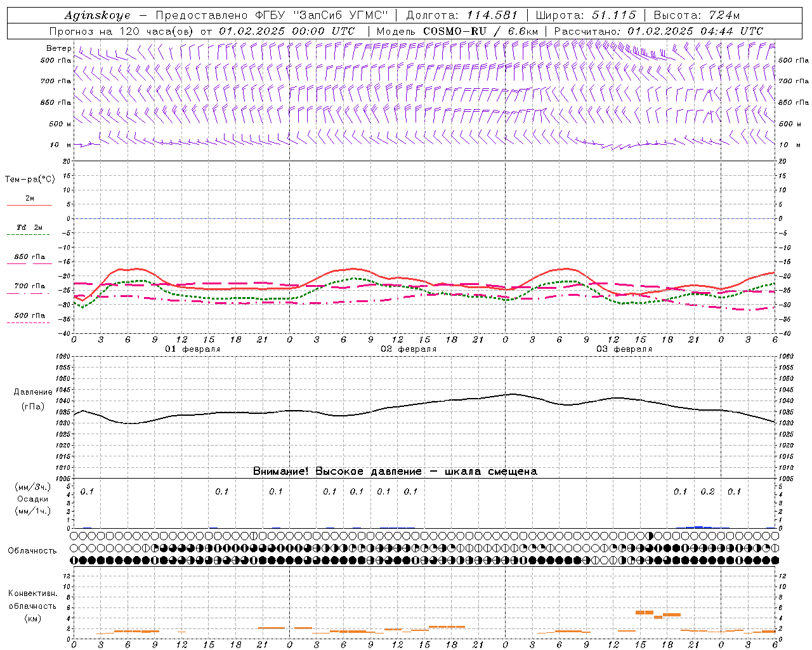Click the Давление panel label
Viewport: 812px width, 650px height.
(32, 392)
